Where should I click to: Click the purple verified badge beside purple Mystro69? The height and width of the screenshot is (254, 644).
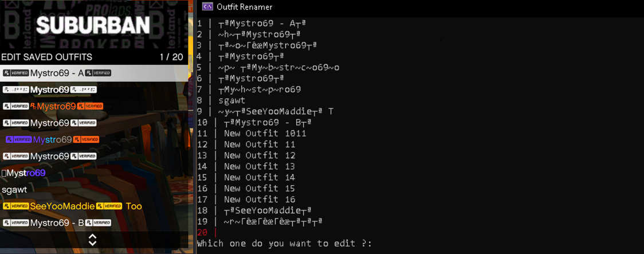click(x=18, y=139)
